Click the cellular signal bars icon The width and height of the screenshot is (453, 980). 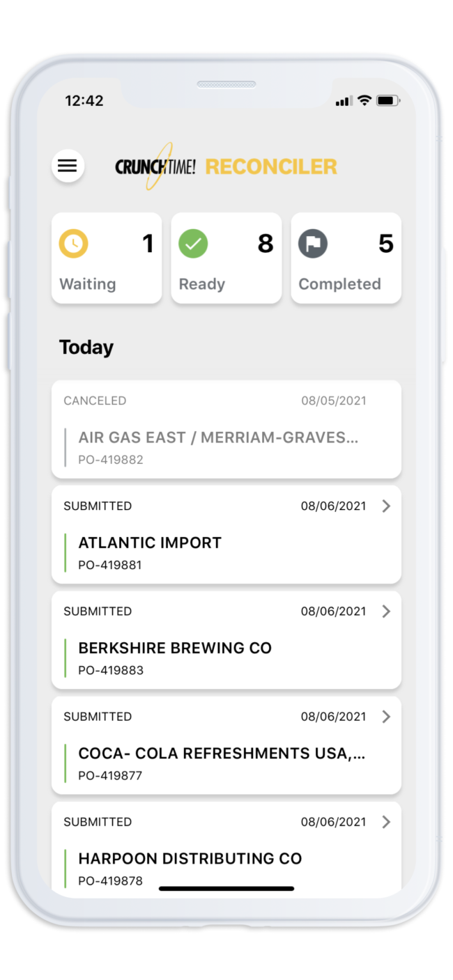click(344, 102)
